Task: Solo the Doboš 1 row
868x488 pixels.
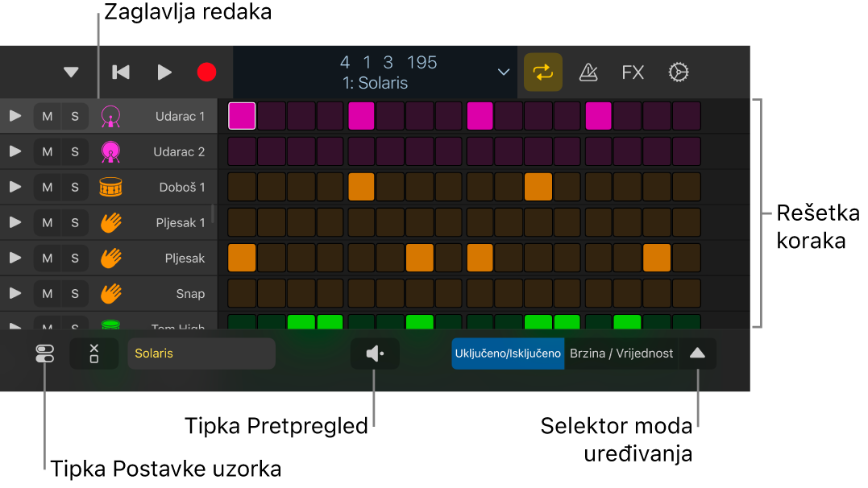Action: pos(75,187)
